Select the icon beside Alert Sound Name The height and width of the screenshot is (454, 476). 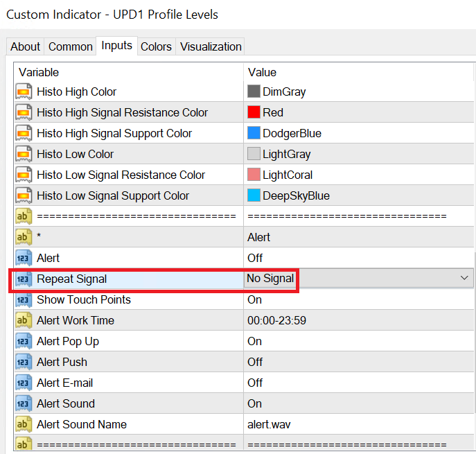pyautogui.click(x=24, y=424)
